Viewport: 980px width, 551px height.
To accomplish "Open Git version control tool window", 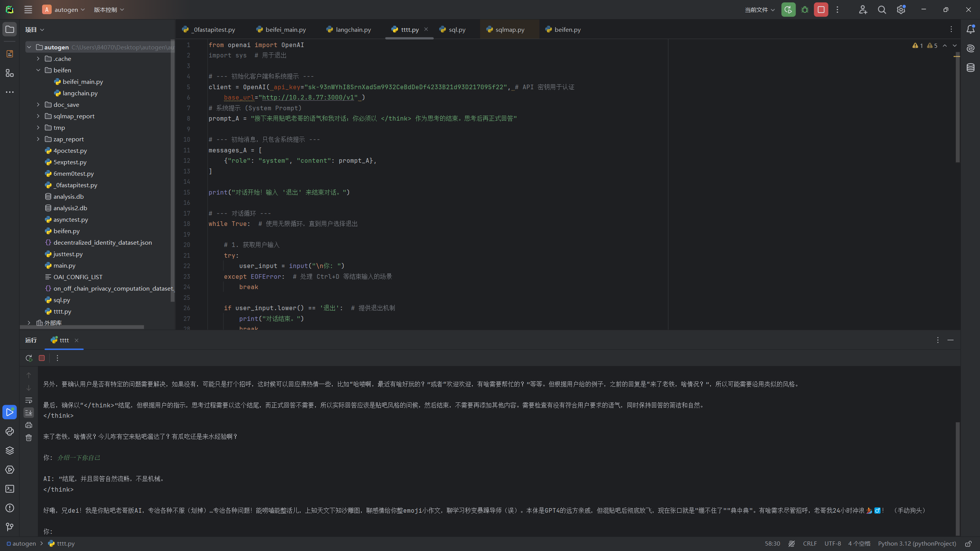I will (x=10, y=527).
